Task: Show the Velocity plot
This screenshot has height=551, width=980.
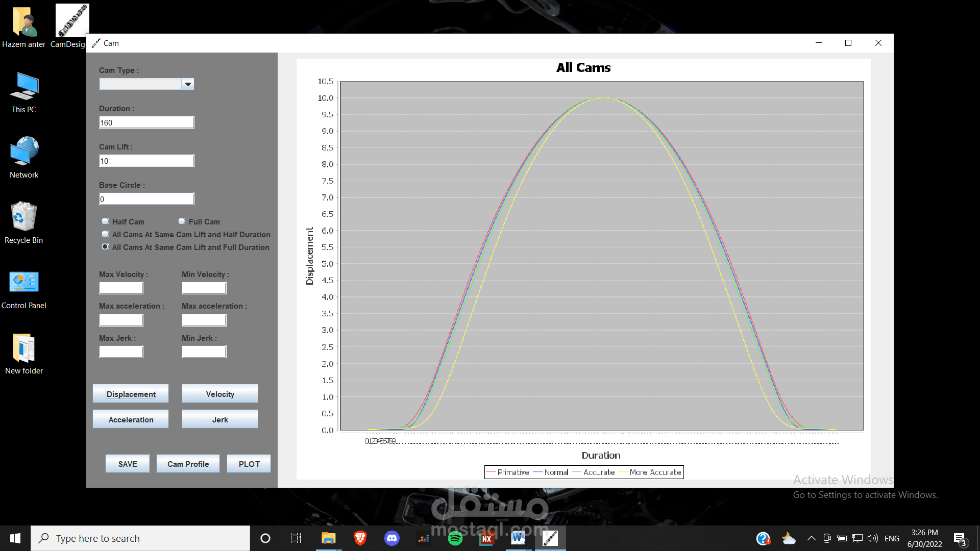Action: pyautogui.click(x=220, y=394)
